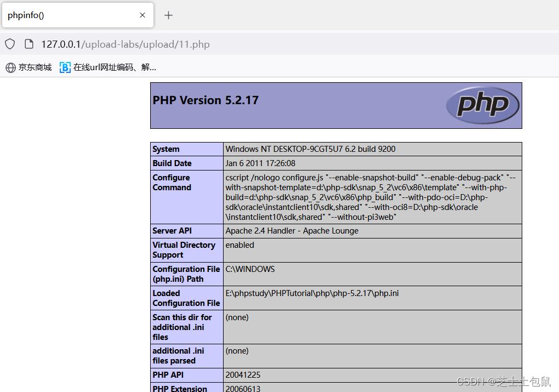Image resolution: width=559 pixels, height=392 pixels.
Task: Click the 20041225 value
Action: (x=243, y=375)
